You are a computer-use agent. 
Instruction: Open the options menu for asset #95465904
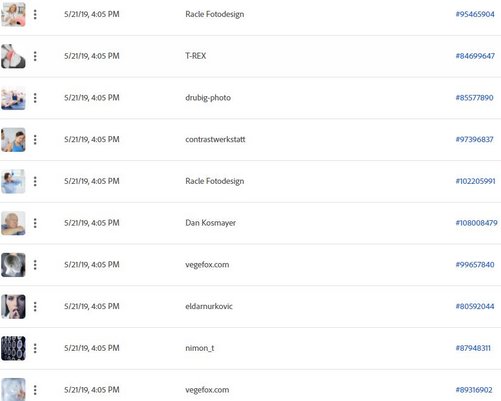tap(35, 14)
